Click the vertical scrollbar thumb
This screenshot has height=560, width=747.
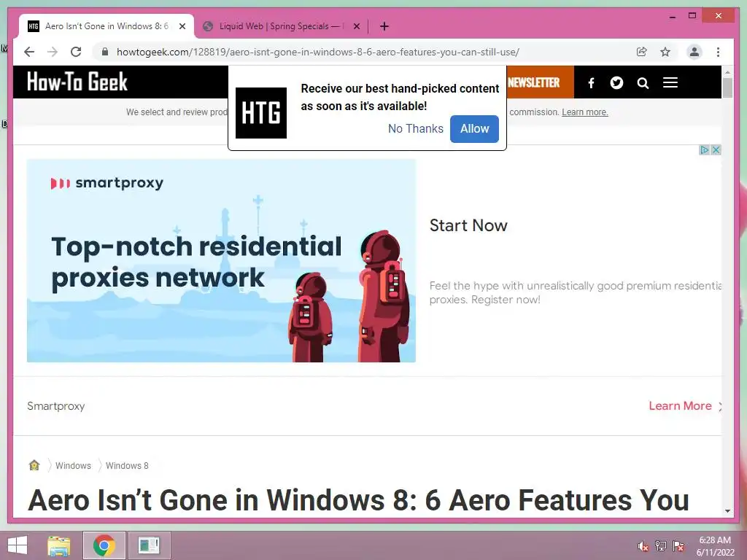pyautogui.click(x=727, y=88)
